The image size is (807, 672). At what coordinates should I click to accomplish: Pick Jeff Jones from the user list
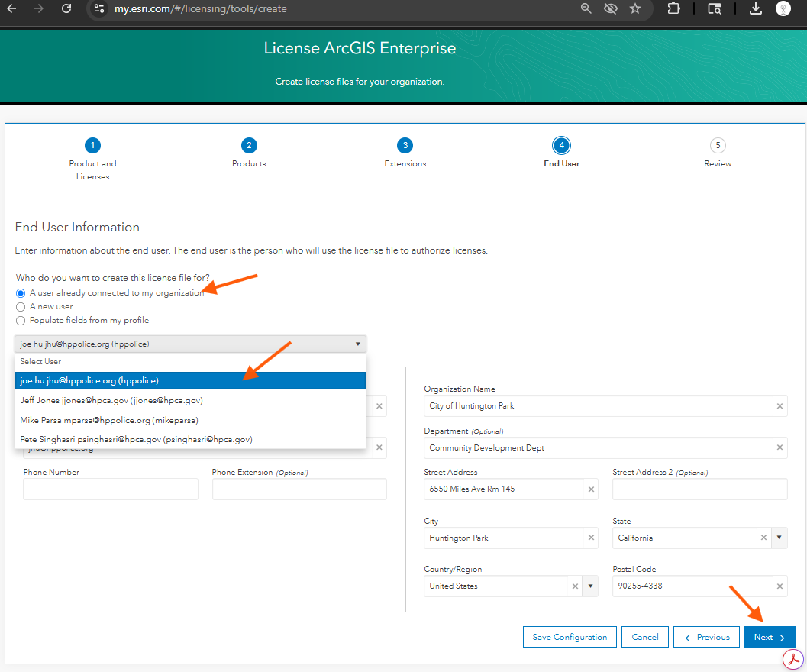111,400
